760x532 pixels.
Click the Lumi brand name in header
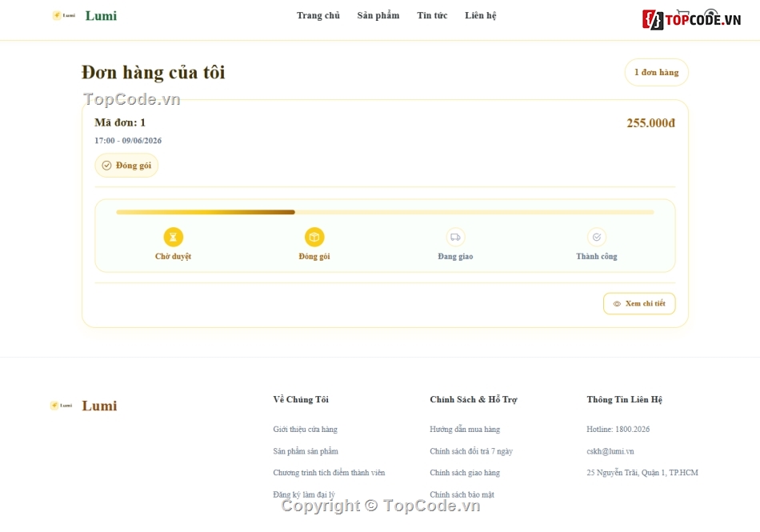click(101, 15)
